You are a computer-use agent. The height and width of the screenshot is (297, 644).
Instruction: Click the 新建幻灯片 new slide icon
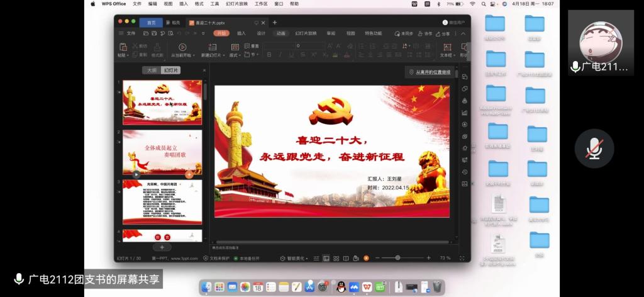212,47
